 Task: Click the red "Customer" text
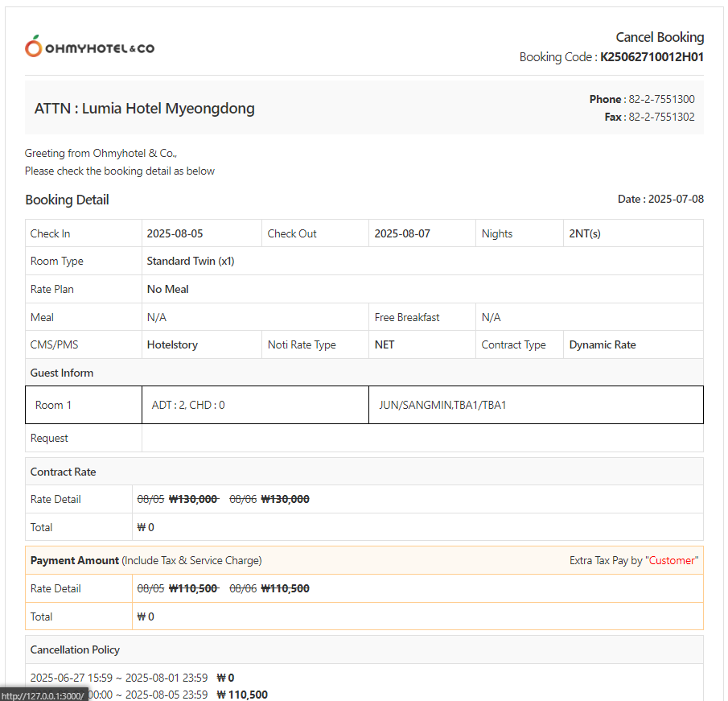(x=673, y=560)
